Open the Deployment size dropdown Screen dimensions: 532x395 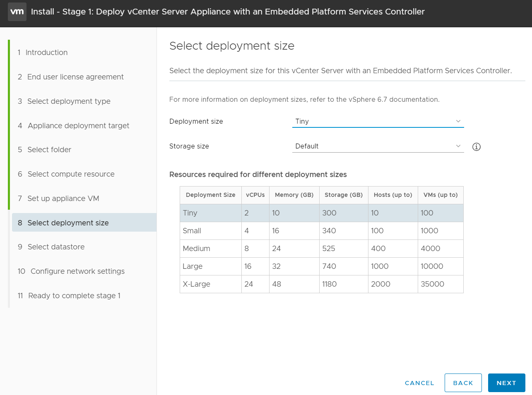(378, 121)
